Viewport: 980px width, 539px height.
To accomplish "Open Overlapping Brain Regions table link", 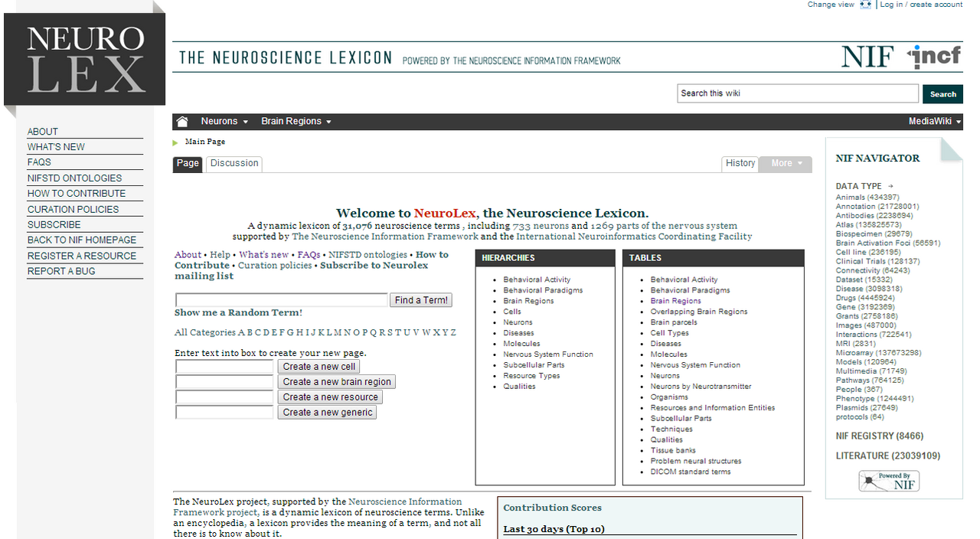I will point(699,312).
